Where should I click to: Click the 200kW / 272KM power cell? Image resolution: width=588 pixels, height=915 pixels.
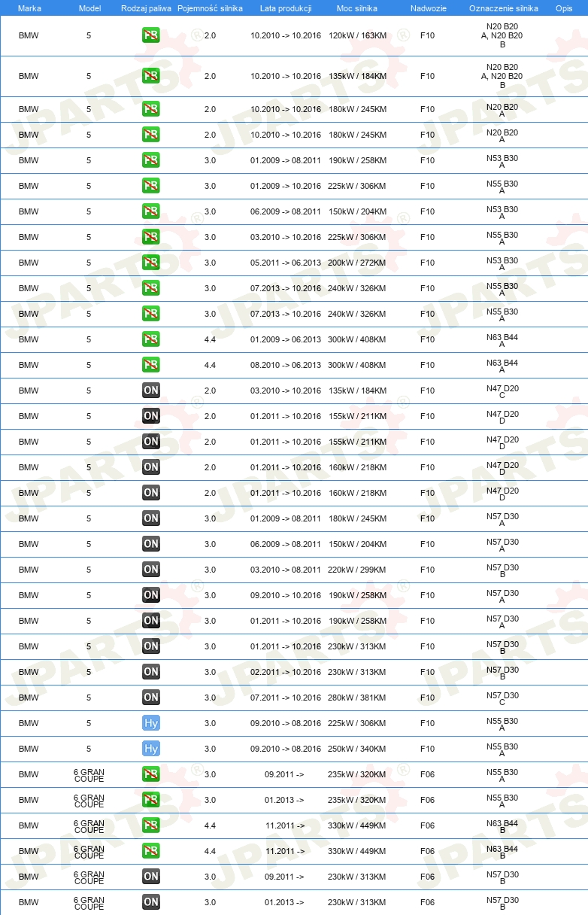coord(357,263)
